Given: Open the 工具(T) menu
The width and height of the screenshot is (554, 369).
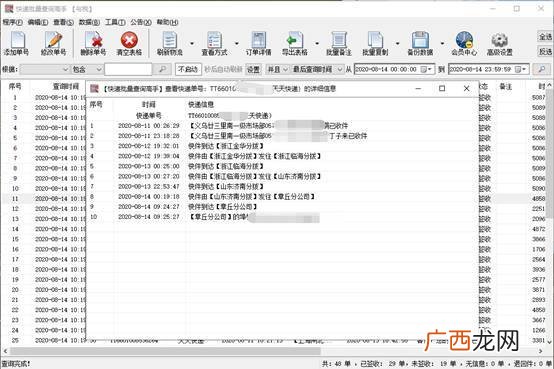Looking at the screenshot, I should click(x=115, y=22).
